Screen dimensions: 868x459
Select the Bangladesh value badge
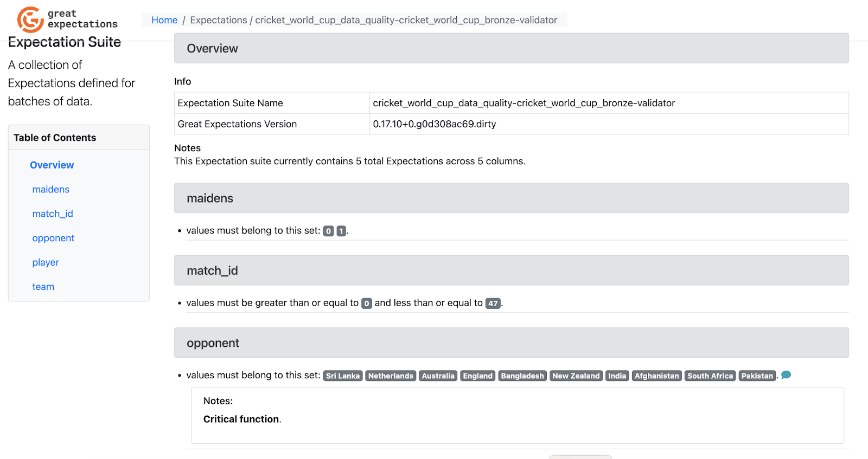tap(522, 376)
